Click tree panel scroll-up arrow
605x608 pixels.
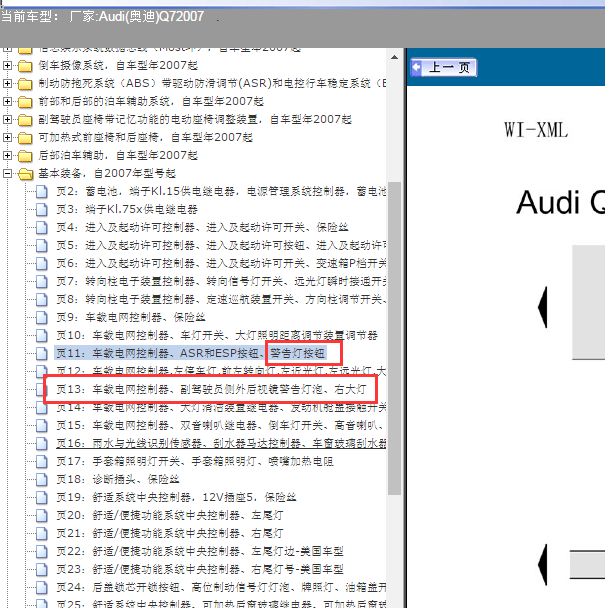(x=394, y=57)
